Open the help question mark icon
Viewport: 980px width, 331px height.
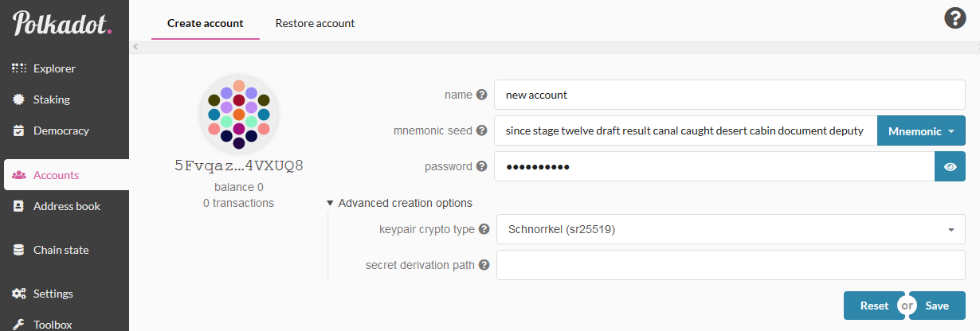(x=955, y=18)
